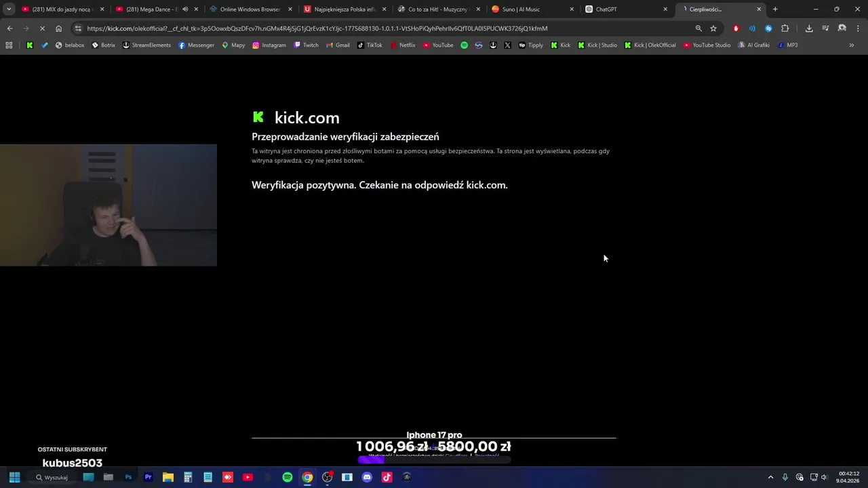Open the TikTok app in taskbar
This screenshot has width=868, height=488.
[387, 477]
